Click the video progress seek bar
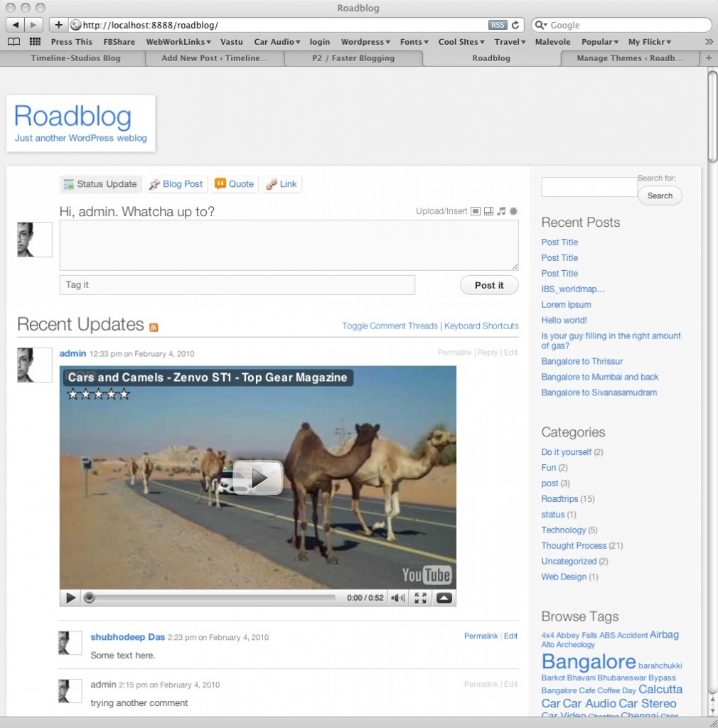The height and width of the screenshot is (728, 718). [212, 598]
